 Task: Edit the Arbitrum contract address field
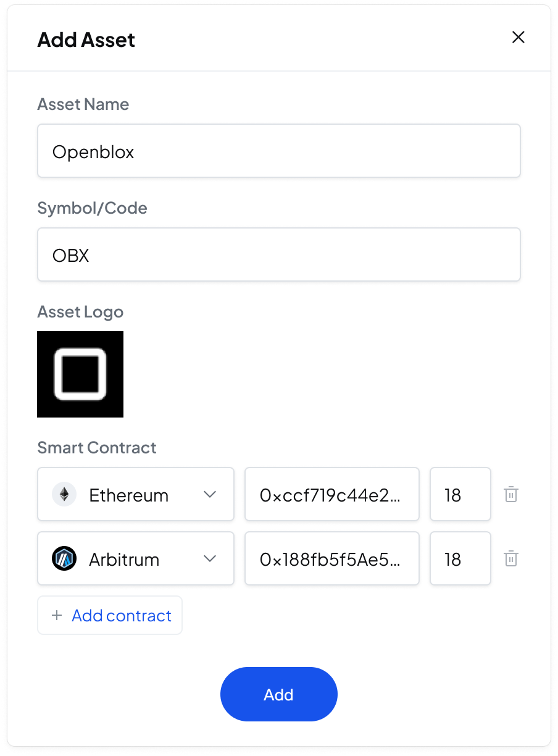coord(332,559)
